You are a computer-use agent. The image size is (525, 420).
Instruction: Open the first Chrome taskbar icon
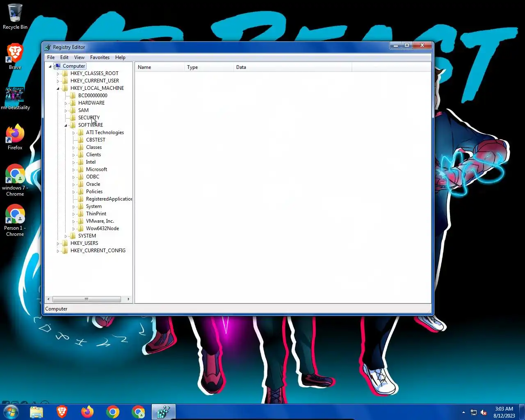113,412
